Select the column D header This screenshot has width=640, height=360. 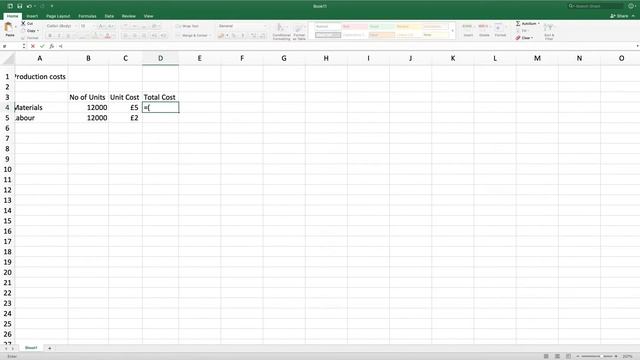click(160, 58)
